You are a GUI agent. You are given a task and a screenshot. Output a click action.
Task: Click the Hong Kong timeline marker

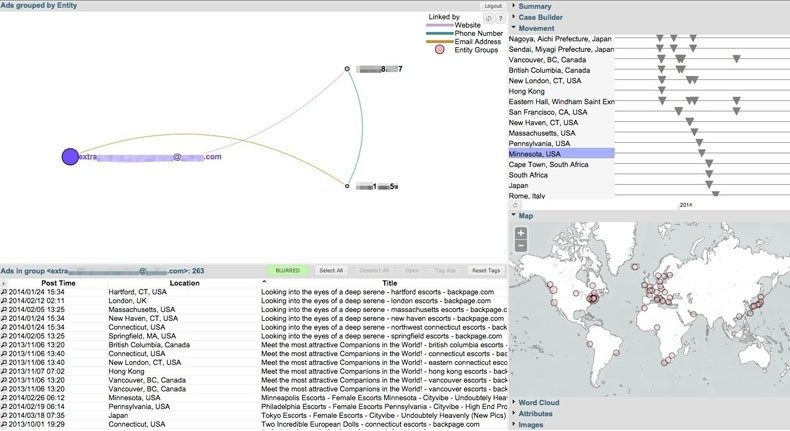662,90
